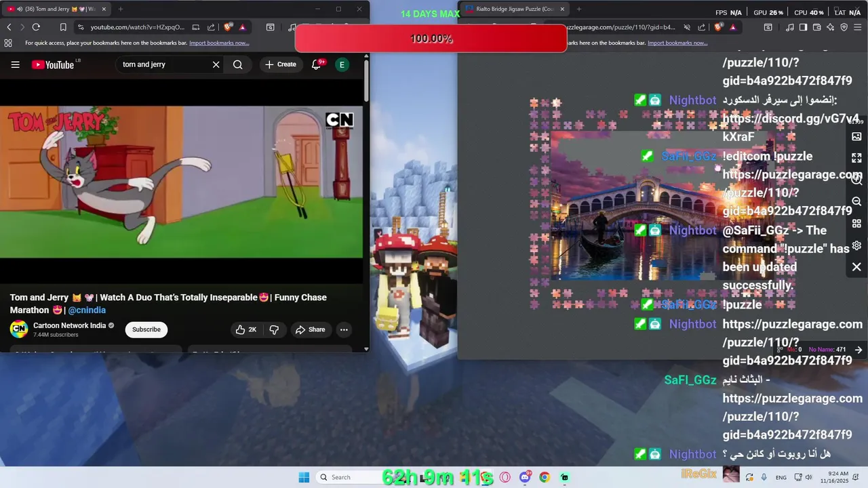Toggle the Brave sidebar panel
The image size is (868, 488).
pyautogui.click(x=804, y=27)
